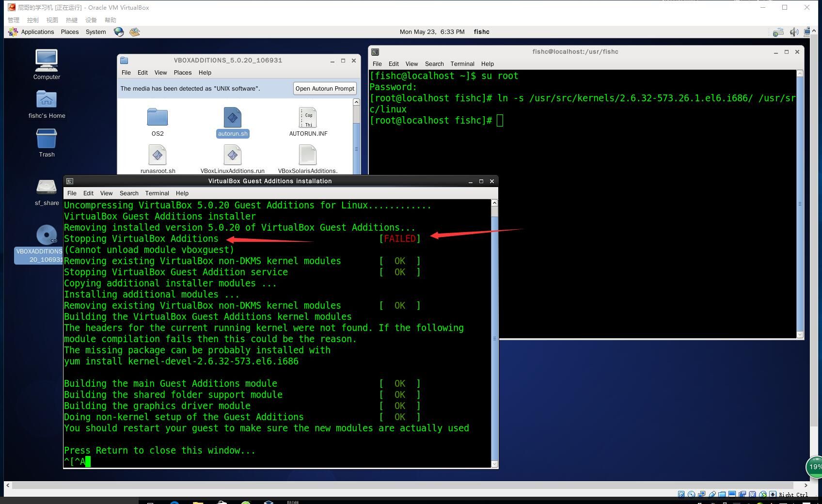This screenshot has height=504, width=822.
Task: Click VirtualBox shared folders status icon
Action: point(722,494)
